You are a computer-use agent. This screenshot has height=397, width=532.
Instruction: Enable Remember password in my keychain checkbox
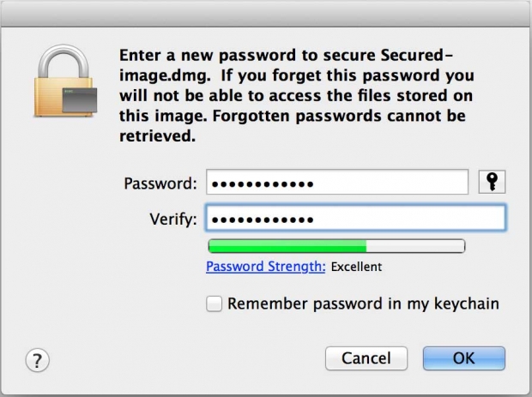(215, 304)
